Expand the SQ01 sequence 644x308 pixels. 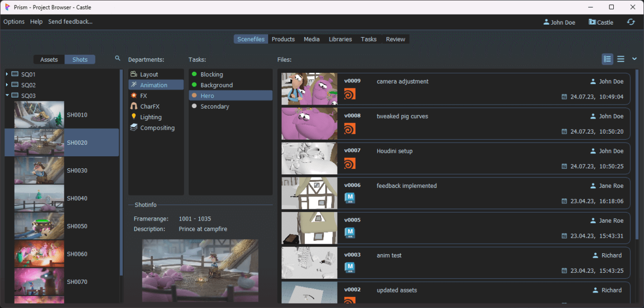[7, 74]
